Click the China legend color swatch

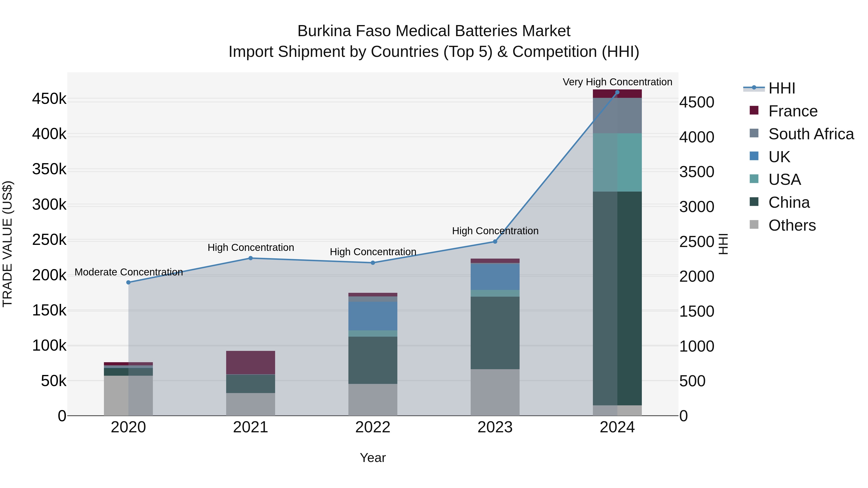754,202
